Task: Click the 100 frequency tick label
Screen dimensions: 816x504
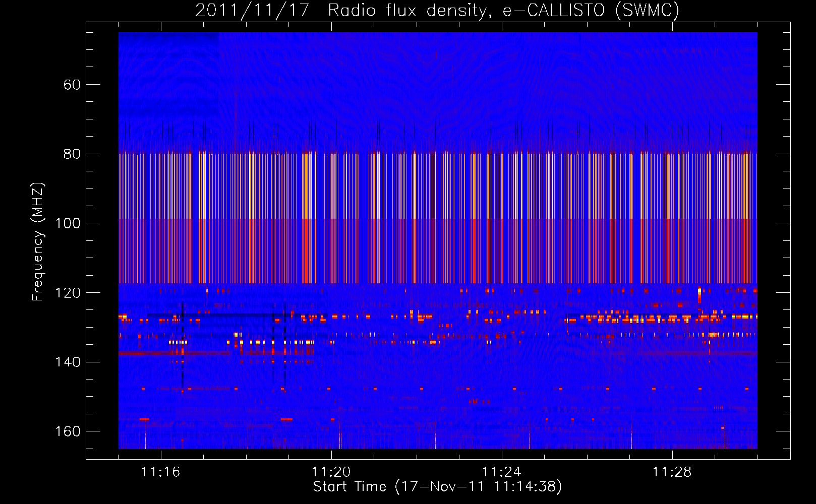Action: tap(68, 223)
